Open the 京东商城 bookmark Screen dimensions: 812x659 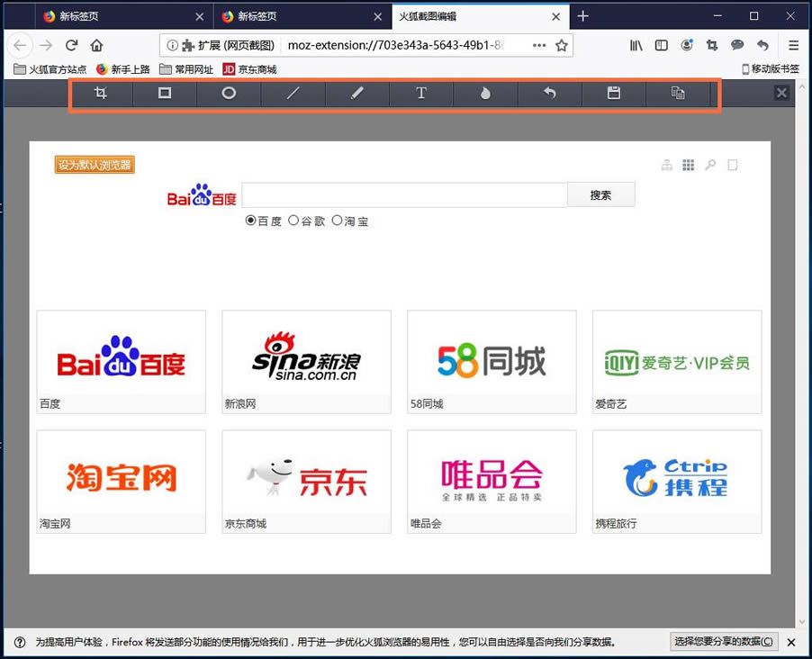[250, 69]
